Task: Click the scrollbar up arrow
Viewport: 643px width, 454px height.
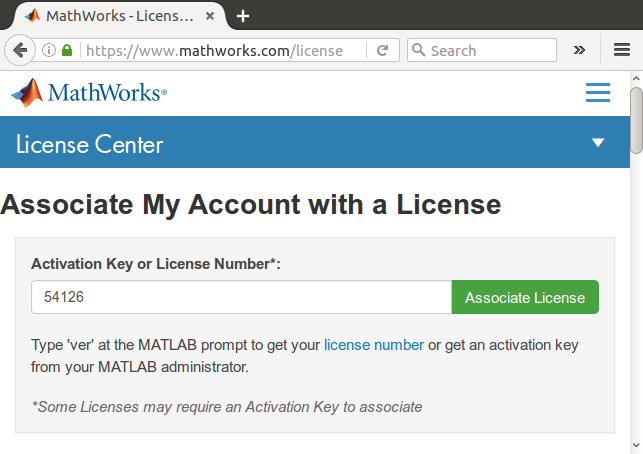Action: (x=636, y=78)
